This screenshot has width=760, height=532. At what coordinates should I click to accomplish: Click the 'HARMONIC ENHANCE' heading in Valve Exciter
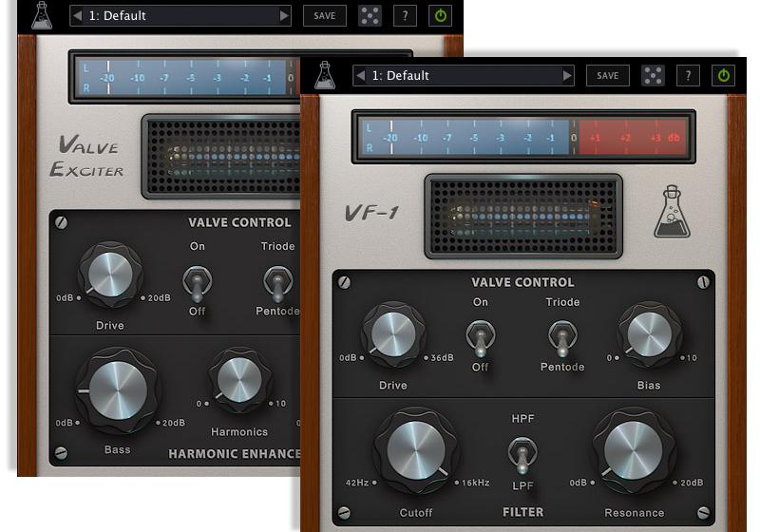coord(234,454)
